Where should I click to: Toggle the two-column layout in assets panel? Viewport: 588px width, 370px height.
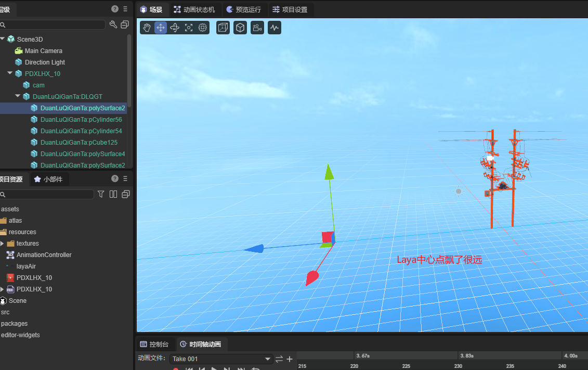(x=113, y=194)
